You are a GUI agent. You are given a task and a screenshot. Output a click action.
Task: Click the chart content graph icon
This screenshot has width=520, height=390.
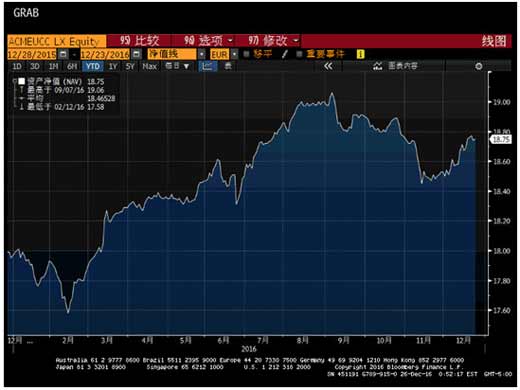pyautogui.click(x=378, y=66)
